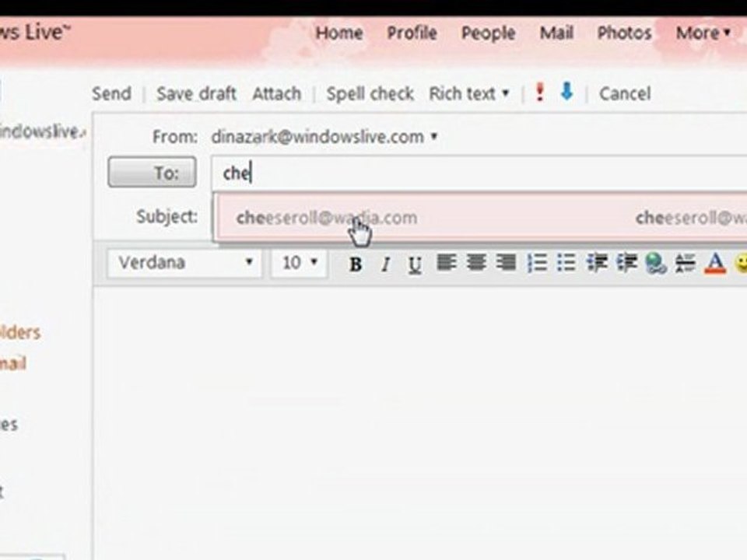Send the email
The image size is (747, 560).
[x=111, y=93]
